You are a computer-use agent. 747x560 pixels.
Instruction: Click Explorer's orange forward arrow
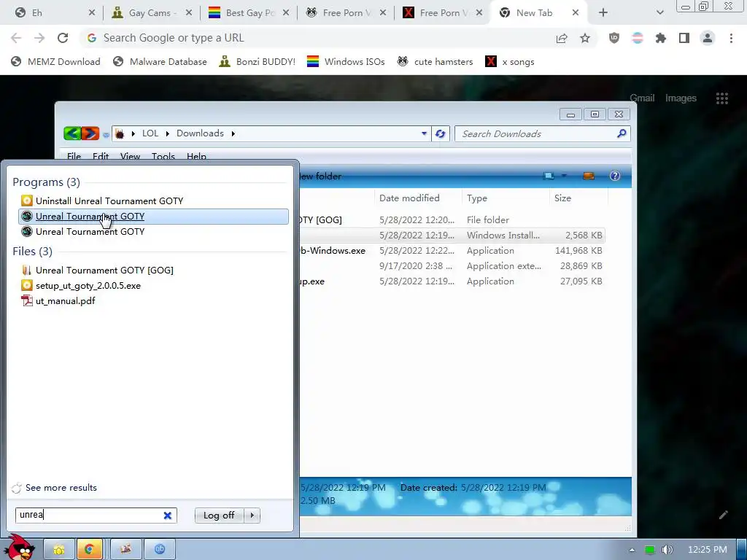point(90,133)
